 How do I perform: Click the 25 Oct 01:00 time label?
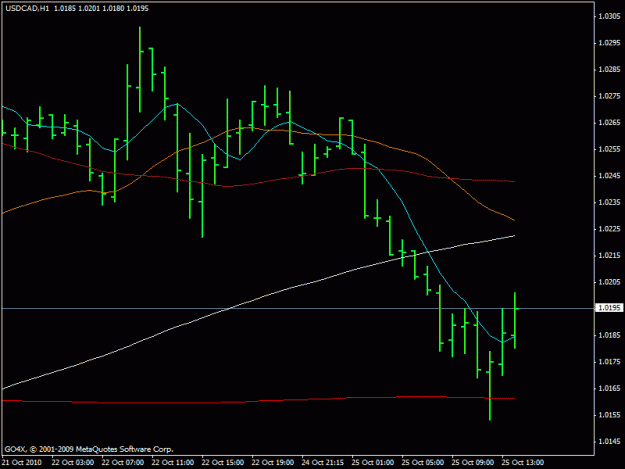[x=373, y=462]
